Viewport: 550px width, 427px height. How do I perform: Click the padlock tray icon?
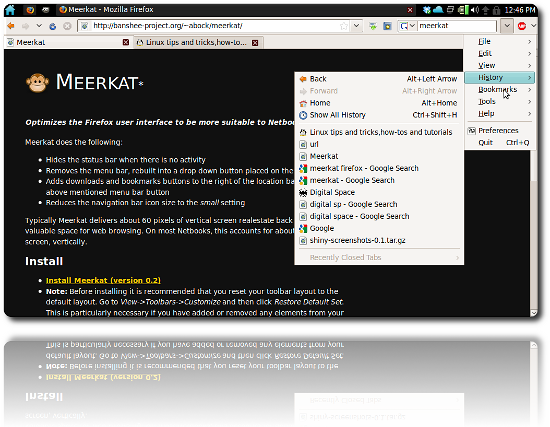(496, 10)
